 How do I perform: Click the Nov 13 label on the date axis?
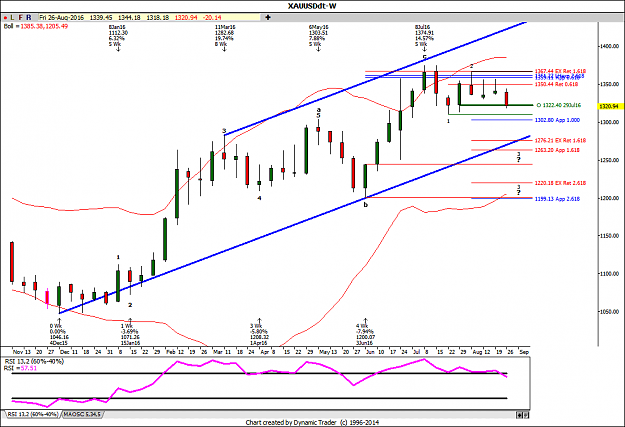(22, 352)
